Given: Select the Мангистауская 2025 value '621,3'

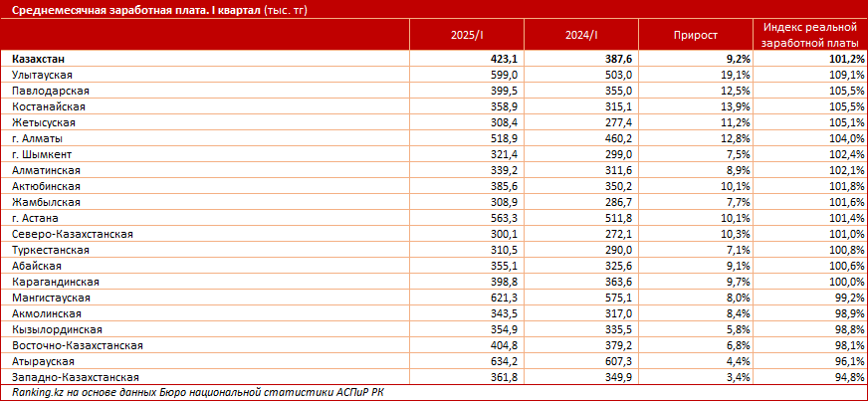Looking at the screenshot, I should tap(506, 298).
